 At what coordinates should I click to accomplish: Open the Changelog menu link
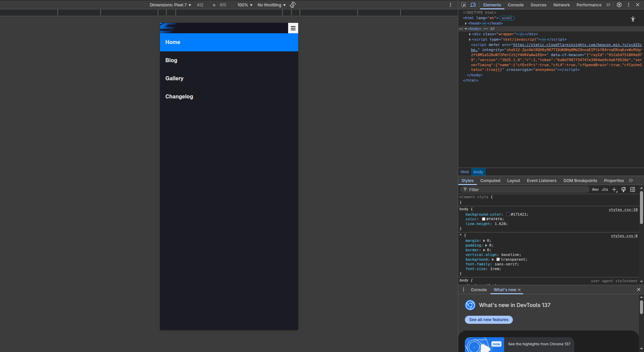(x=229, y=97)
